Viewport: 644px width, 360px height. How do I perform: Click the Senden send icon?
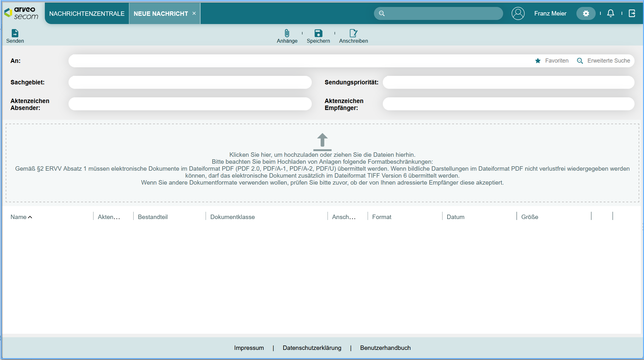[x=15, y=33]
